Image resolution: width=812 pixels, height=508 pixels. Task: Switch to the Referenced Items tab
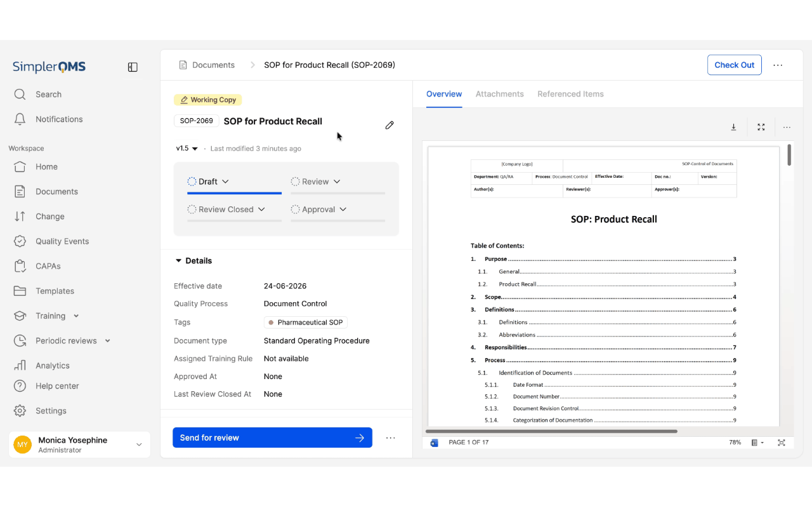(570, 94)
